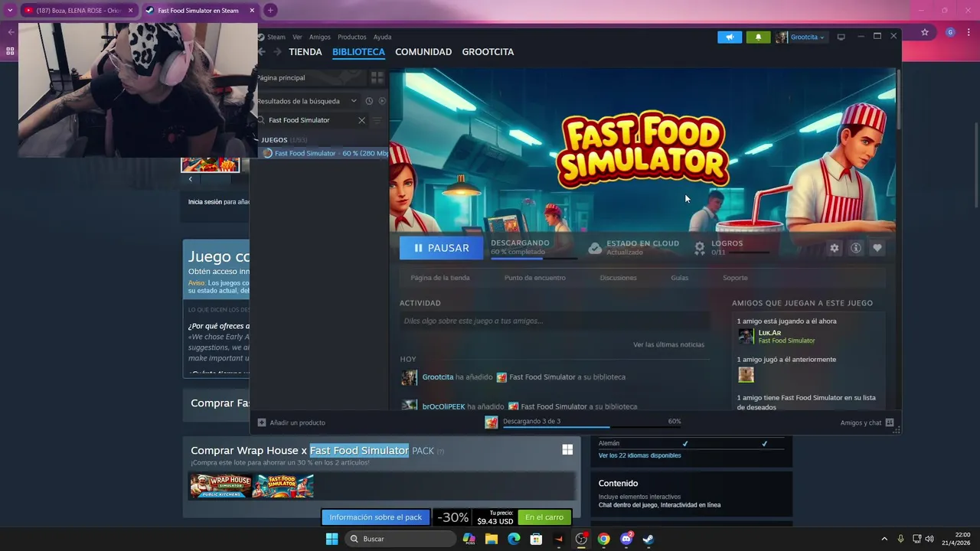Click the plus icon beside Añadir un producto

point(262,422)
